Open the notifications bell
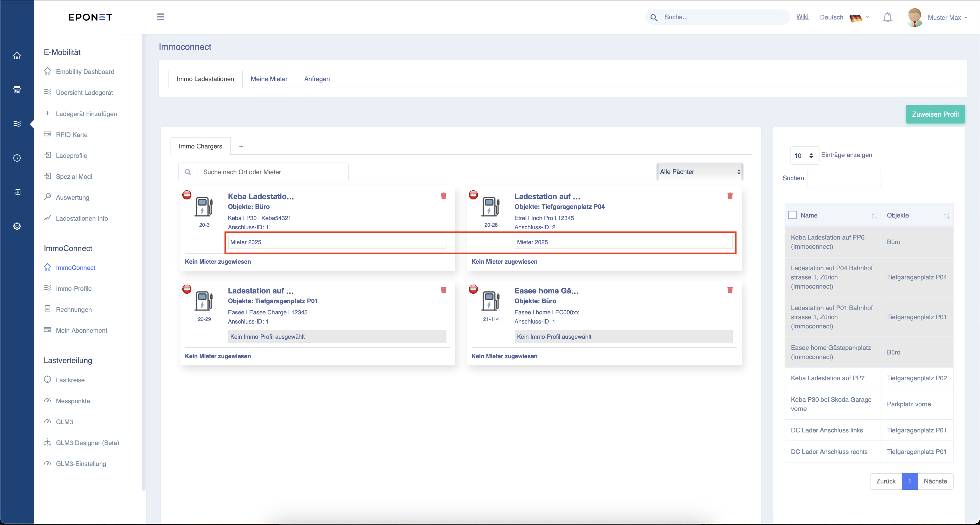Viewport: 980px width, 525px height. (887, 17)
